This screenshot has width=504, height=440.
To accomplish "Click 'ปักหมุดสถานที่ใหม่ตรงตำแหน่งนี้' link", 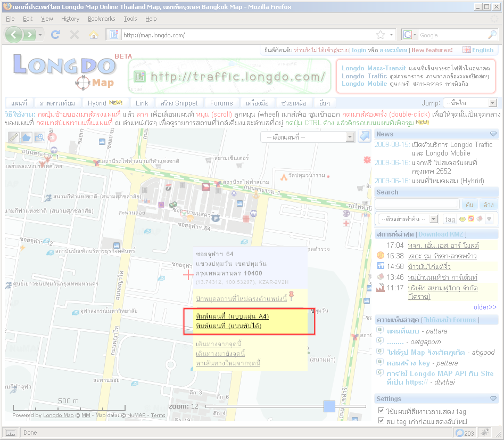I will tap(242, 298).
